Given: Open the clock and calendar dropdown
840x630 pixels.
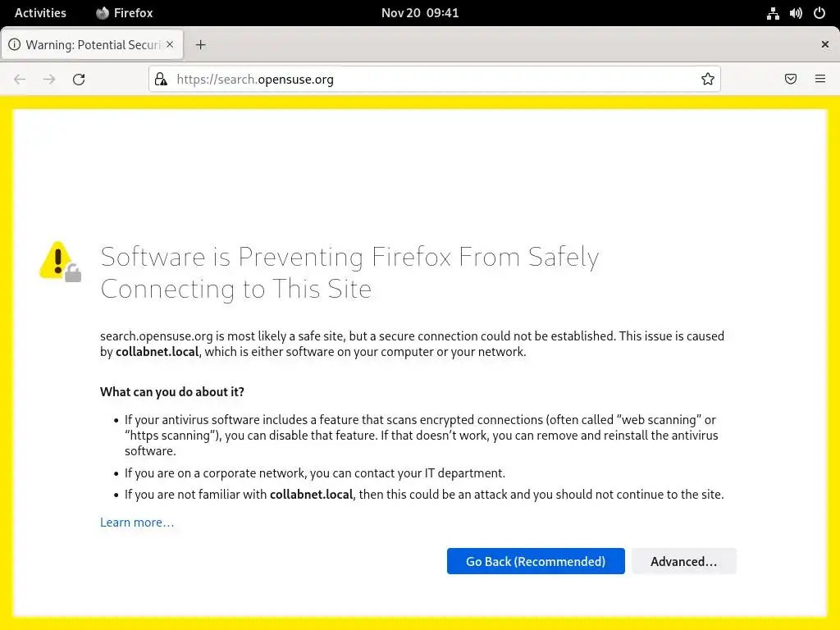Looking at the screenshot, I should tap(420, 13).
